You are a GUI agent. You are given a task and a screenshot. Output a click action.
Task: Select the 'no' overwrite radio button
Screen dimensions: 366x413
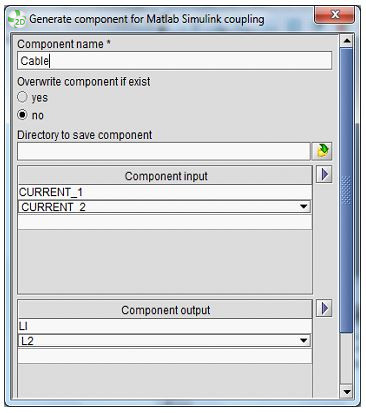tap(22, 115)
